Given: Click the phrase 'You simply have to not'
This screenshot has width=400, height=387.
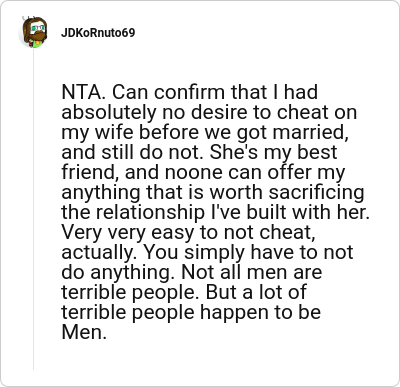Looking at the screenshot, I should click(x=248, y=252).
